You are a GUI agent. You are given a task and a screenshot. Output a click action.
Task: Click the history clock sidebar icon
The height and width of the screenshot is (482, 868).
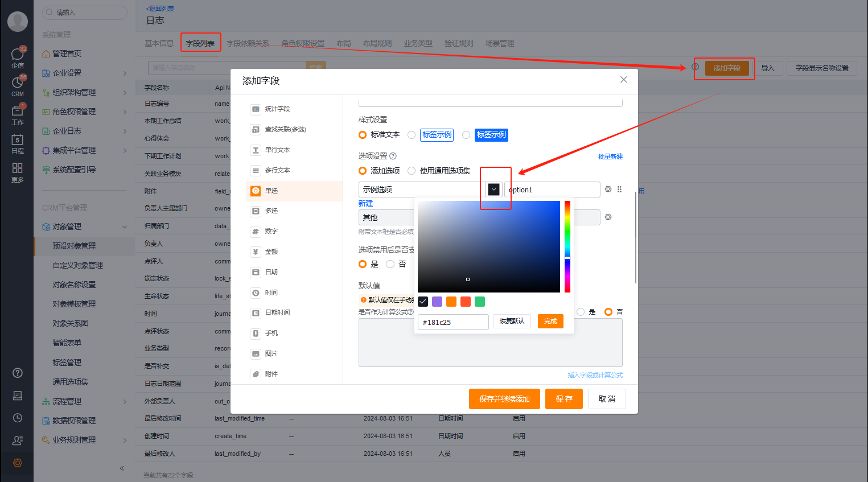tap(18, 418)
